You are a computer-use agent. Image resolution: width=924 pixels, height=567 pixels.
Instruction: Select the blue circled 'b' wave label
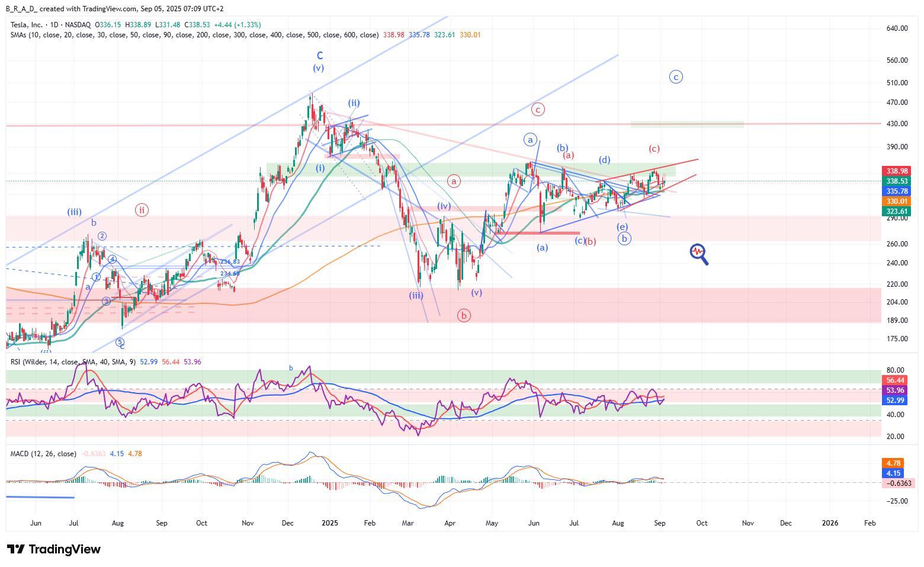(624, 238)
